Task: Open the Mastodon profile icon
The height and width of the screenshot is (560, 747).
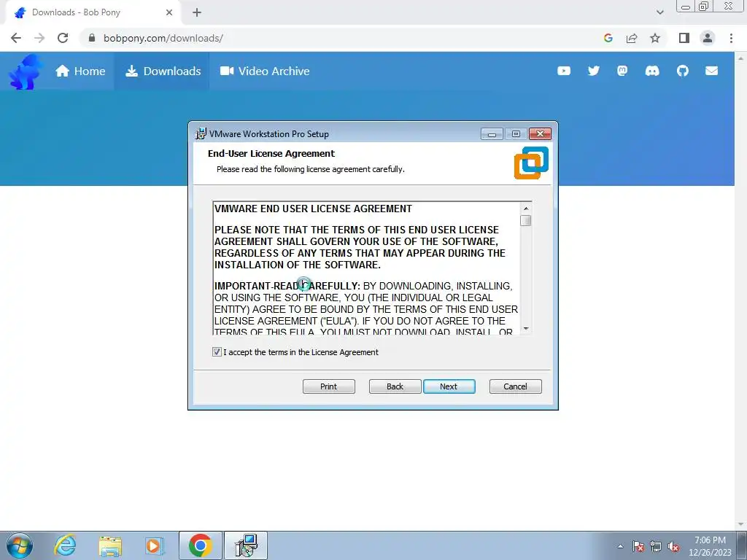Action: tap(622, 71)
